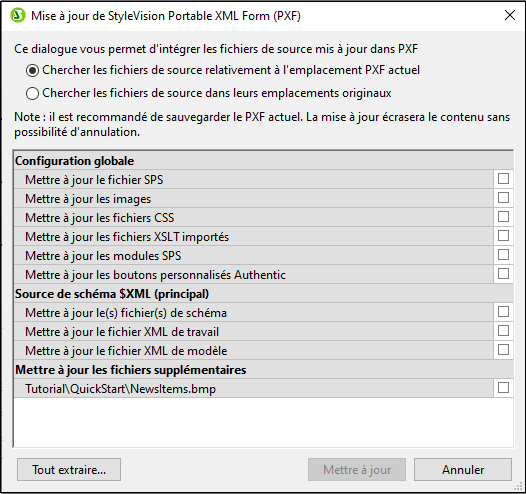Select search in original file locations option
The height and width of the screenshot is (494, 526).
pos(33,93)
